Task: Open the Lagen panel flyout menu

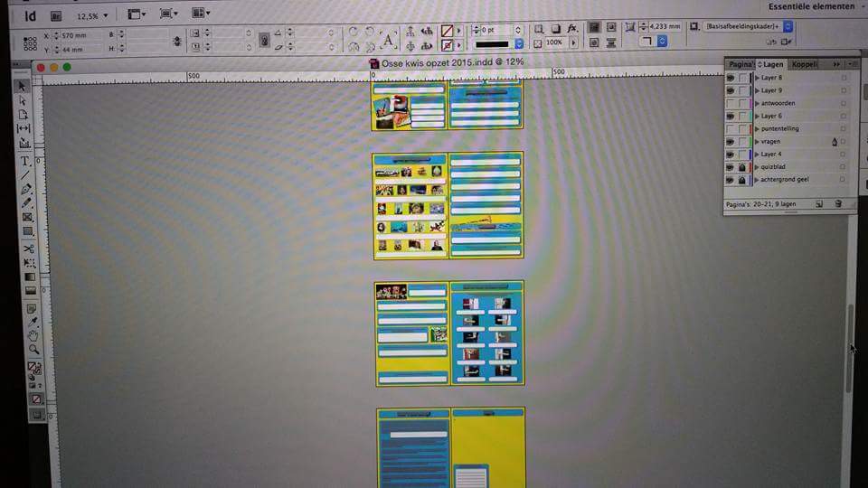Action: point(853,65)
